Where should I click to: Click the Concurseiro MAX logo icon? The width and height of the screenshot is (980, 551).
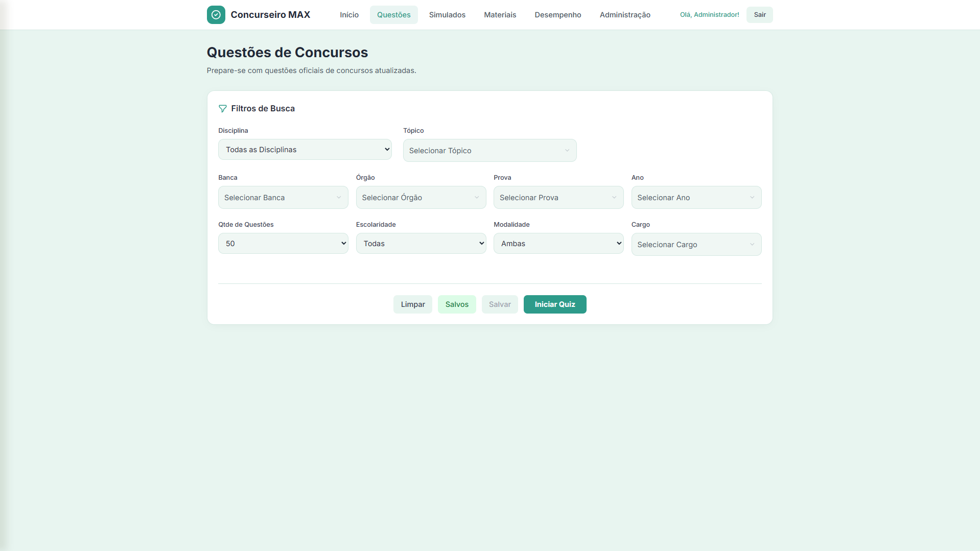[x=216, y=15]
